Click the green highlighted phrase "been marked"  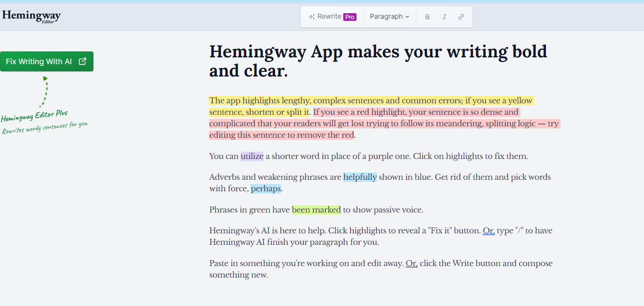(316, 210)
